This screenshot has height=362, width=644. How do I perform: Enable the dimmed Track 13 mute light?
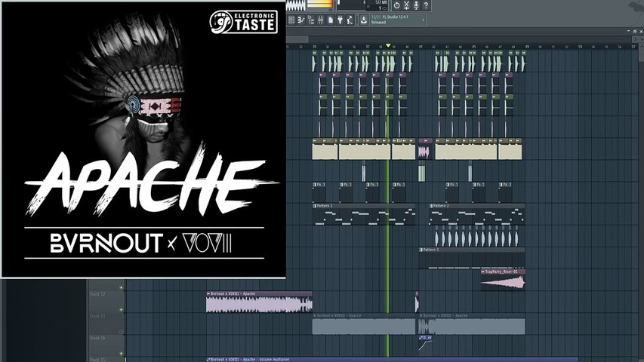(121, 331)
